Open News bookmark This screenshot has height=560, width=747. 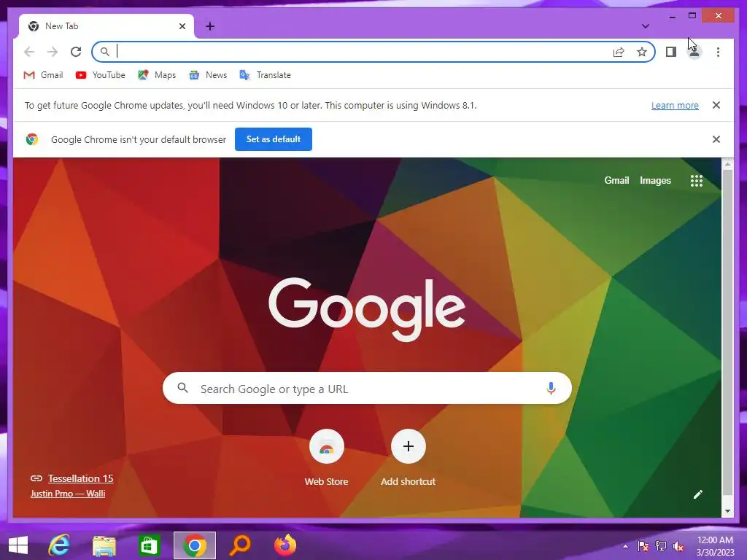[208, 75]
